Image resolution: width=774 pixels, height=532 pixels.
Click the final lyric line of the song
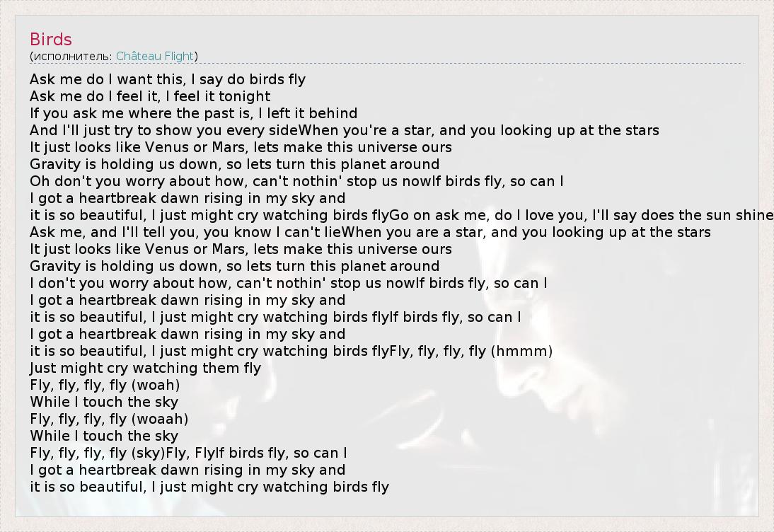209,487
